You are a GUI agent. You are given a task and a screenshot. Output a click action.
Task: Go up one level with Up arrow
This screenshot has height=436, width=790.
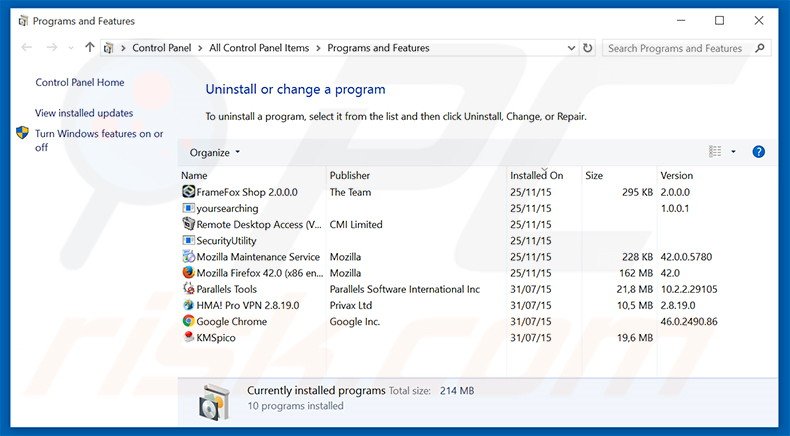tap(90, 48)
